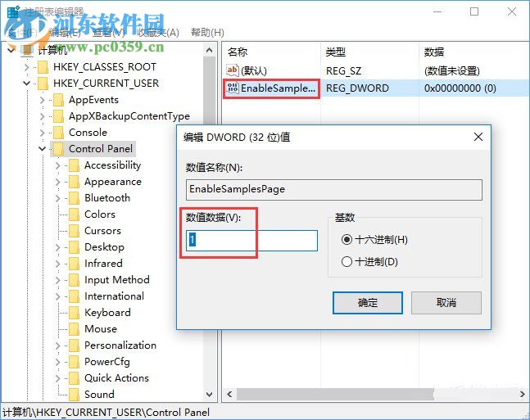The width and height of the screenshot is (530, 420).
Task: Click the tree pane scroll up arrow
Action: click(209, 51)
